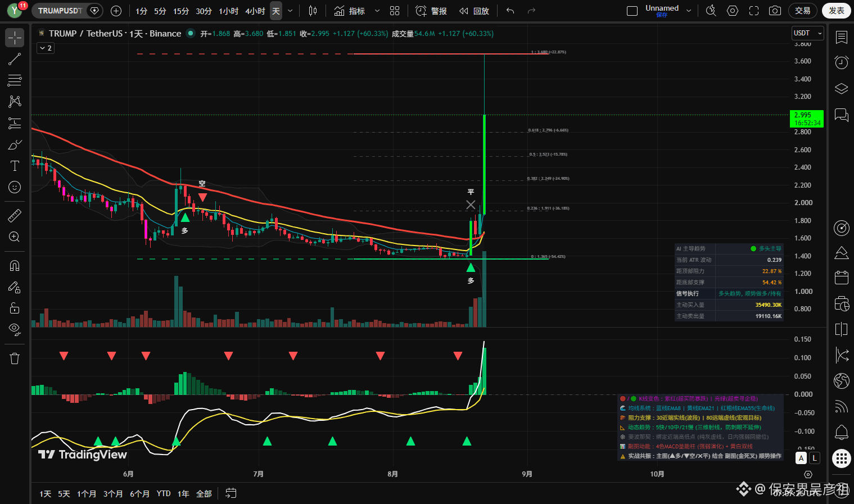Select the trend line drawing tool
This screenshot has width=854, height=504.
pos(15,59)
